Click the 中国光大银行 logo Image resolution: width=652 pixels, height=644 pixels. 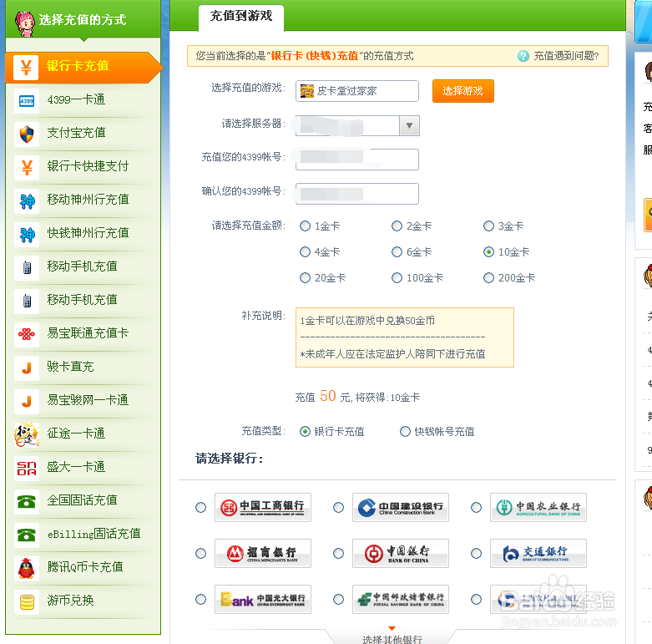[263, 599]
